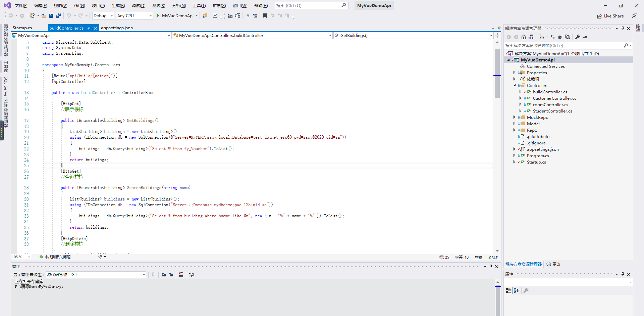Open Properties wrench in Solution Explorer
The height and width of the screenshot is (316, 644).
click(578, 37)
